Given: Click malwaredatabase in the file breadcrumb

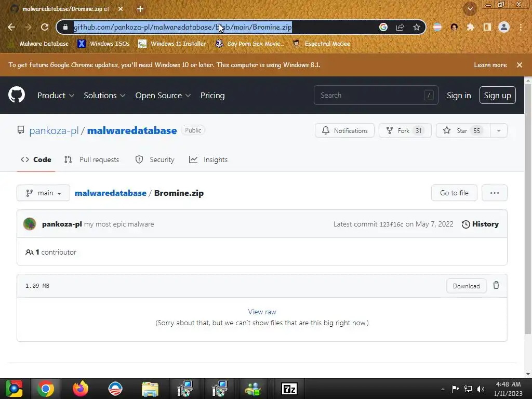Looking at the screenshot, I should 111,193.
